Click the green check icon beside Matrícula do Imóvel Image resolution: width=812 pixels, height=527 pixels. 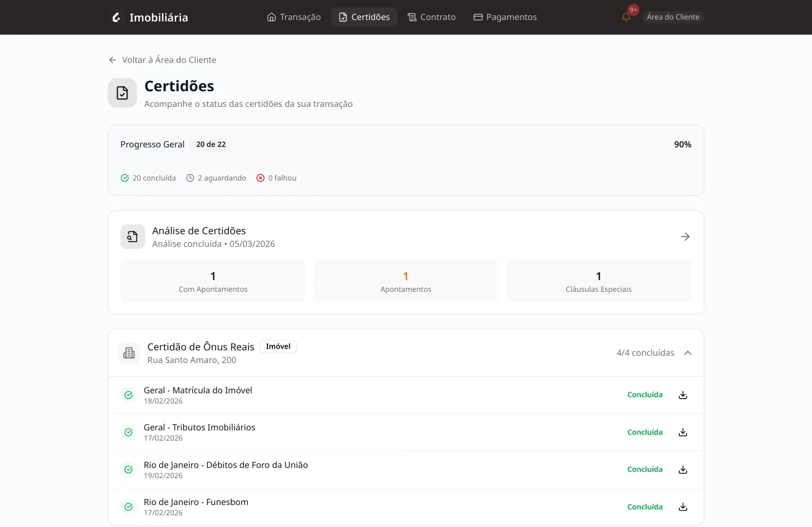[128, 395]
